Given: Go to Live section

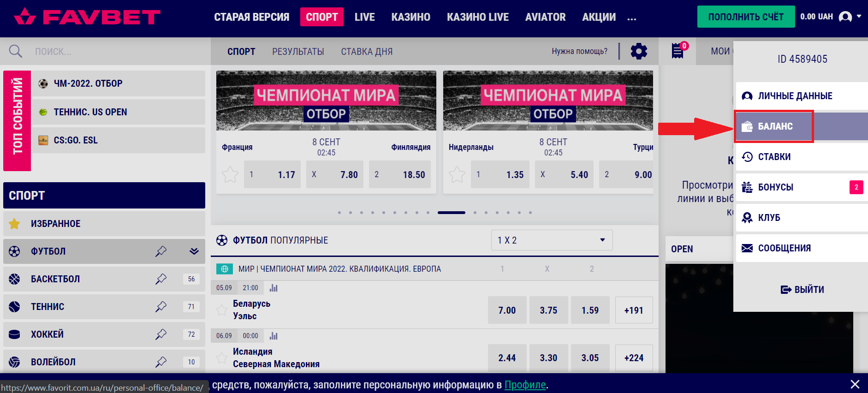Looking at the screenshot, I should tap(364, 17).
